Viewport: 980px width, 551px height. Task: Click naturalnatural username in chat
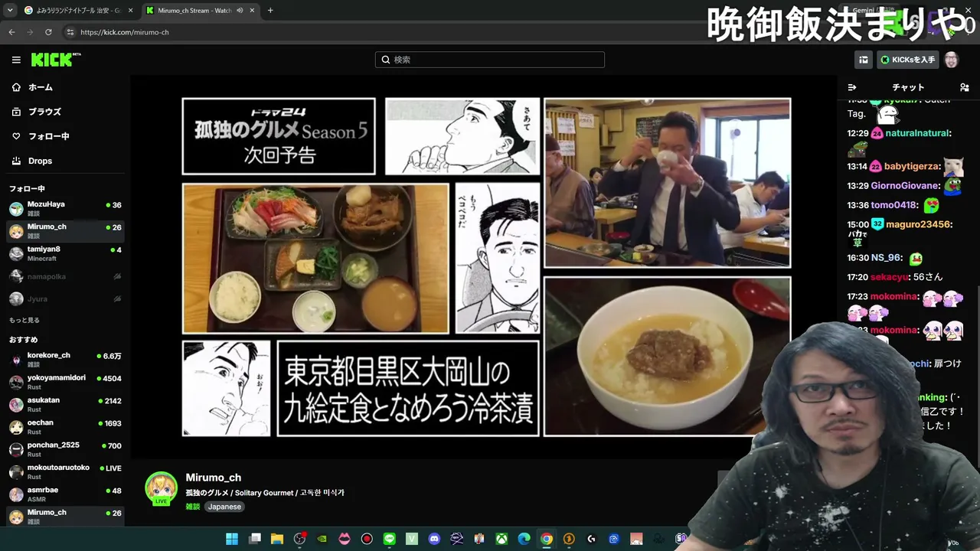click(x=917, y=133)
